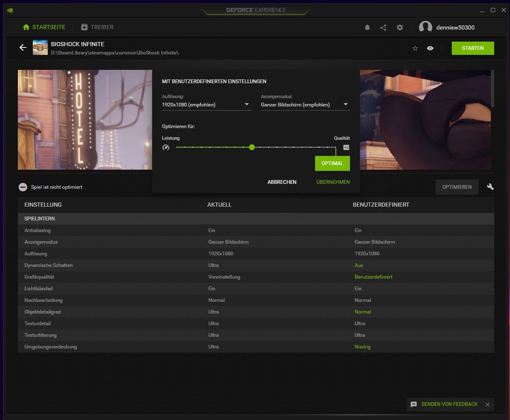Open the dennisw50300 account menu
Image resolution: width=510 pixels, height=420 pixels.
[455, 27]
